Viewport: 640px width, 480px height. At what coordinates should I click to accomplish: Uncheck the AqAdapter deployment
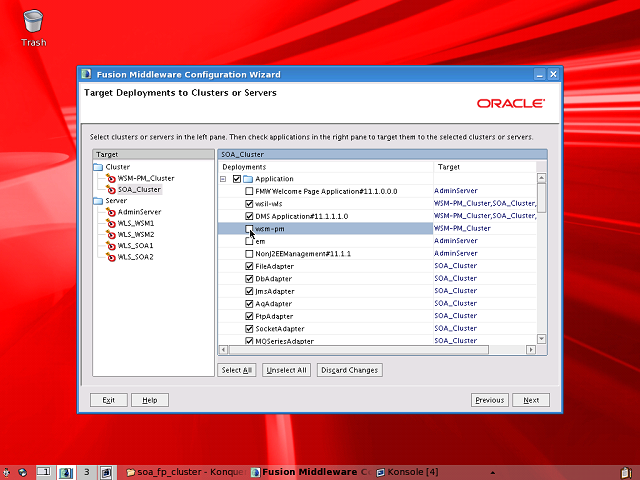[x=249, y=304]
